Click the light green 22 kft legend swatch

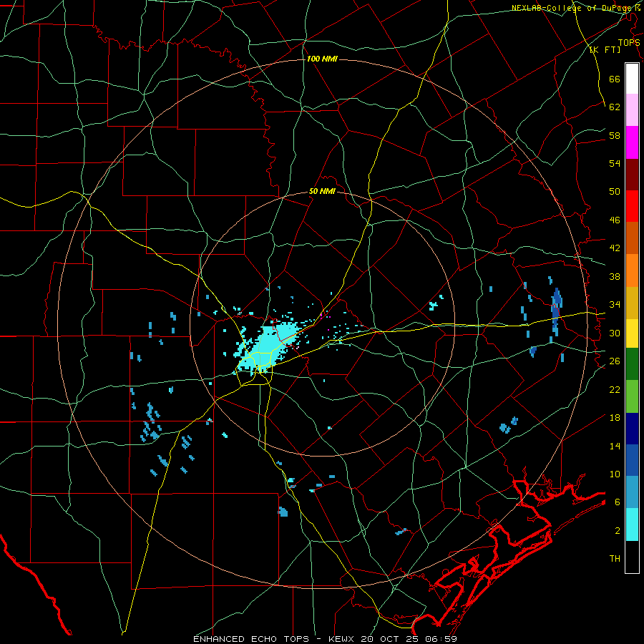[x=632, y=396]
